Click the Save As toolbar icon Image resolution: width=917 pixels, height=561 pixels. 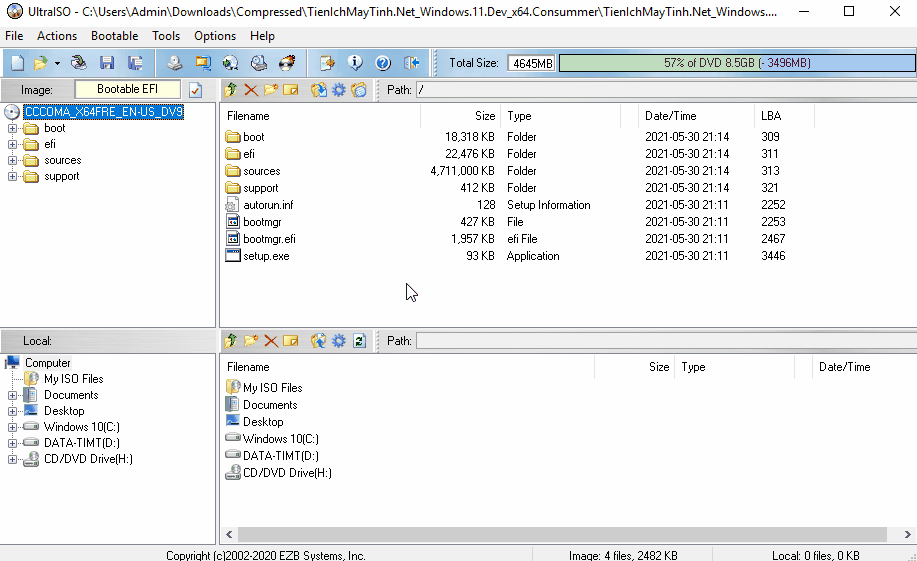[136, 63]
